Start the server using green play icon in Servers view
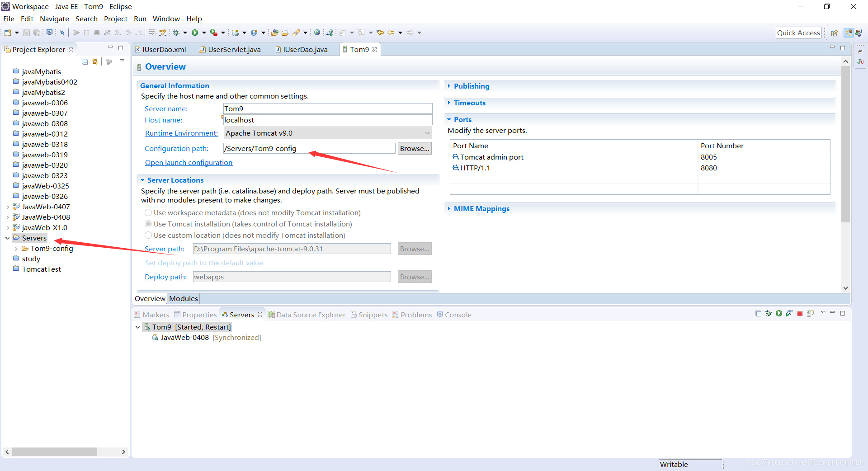This screenshot has width=868, height=471. [x=779, y=313]
